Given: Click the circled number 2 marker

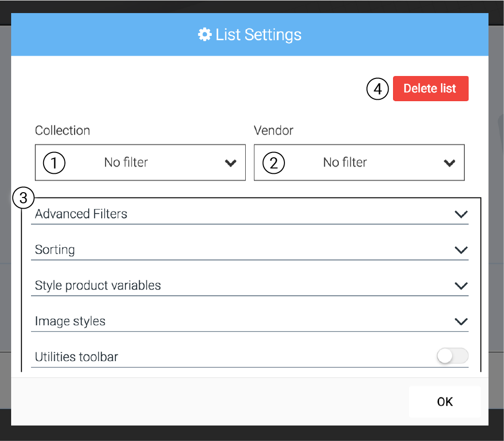Looking at the screenshot, I should [x=273, y=163].
